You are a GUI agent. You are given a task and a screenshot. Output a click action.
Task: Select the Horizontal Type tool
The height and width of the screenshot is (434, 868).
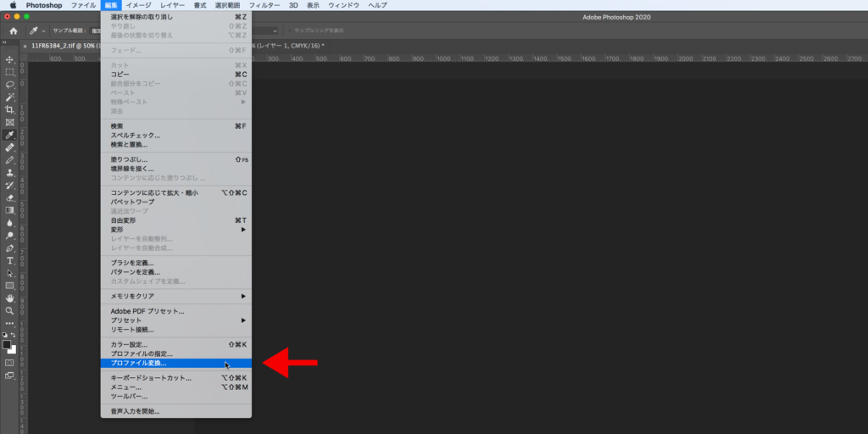point(9,261)
